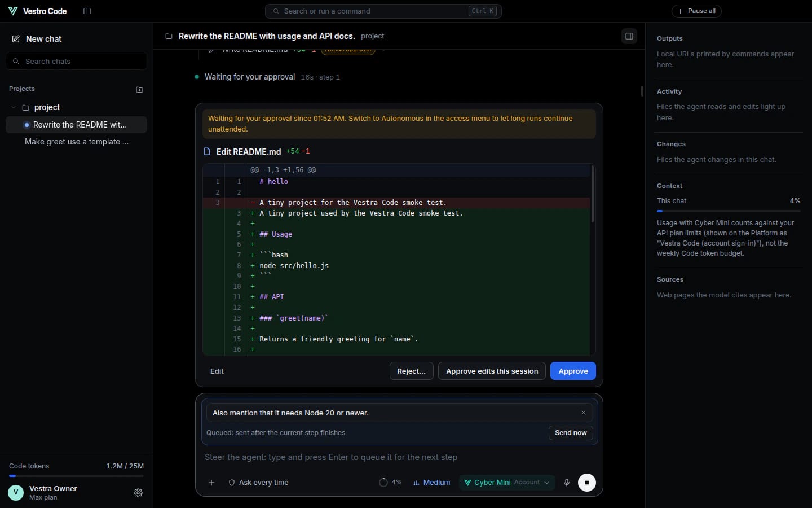Viewport: 812px width, 508px height.
Task: Select the project folder row
Action: click(x=76, y=107)
